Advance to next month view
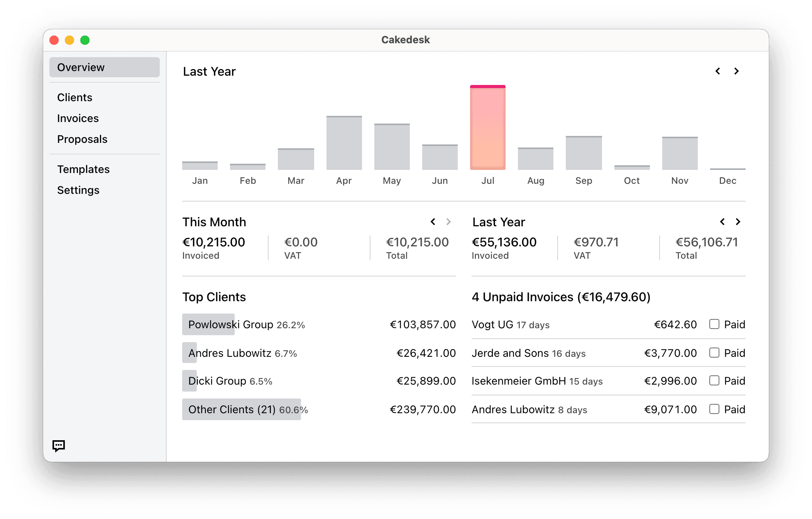The height and width of the screenshot is (519, 812). (448, 222)
